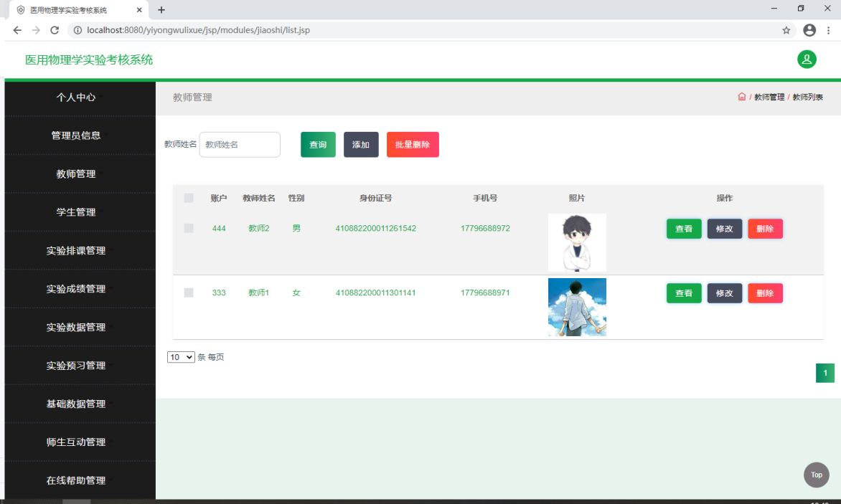Close the 医用物理学实验考核系统 tab
The image size is (841, 504).
coord(139,9)
